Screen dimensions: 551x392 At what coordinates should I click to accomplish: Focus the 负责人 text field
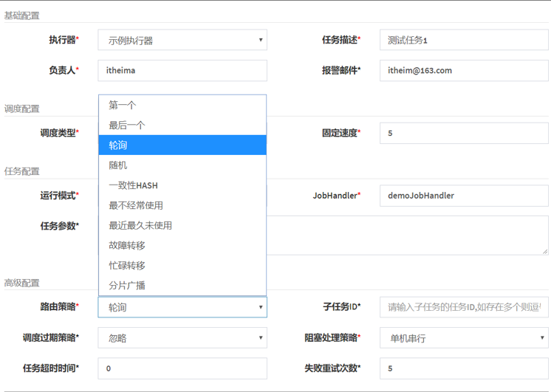(182, 71)
